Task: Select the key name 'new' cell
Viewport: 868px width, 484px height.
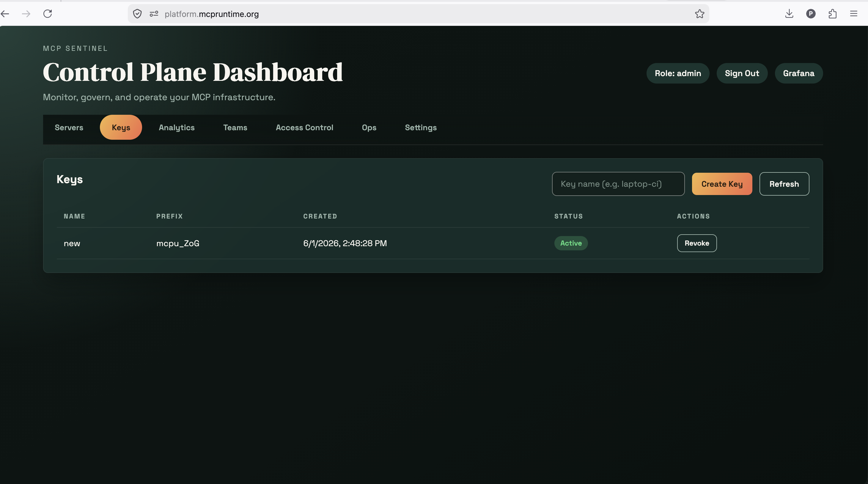Action: coord(72,243)
